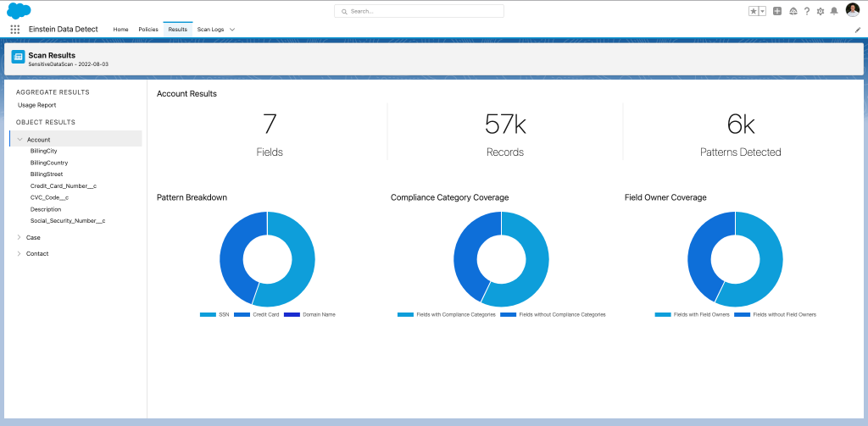868x426 pixels.
Task: Select the Credit_Card_Number__c field
Action: pos(64,185)
